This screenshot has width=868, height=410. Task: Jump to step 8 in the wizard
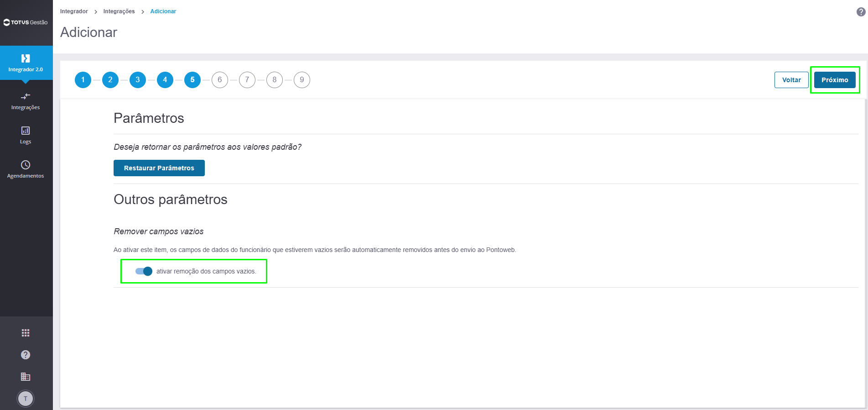coord(275,80)
